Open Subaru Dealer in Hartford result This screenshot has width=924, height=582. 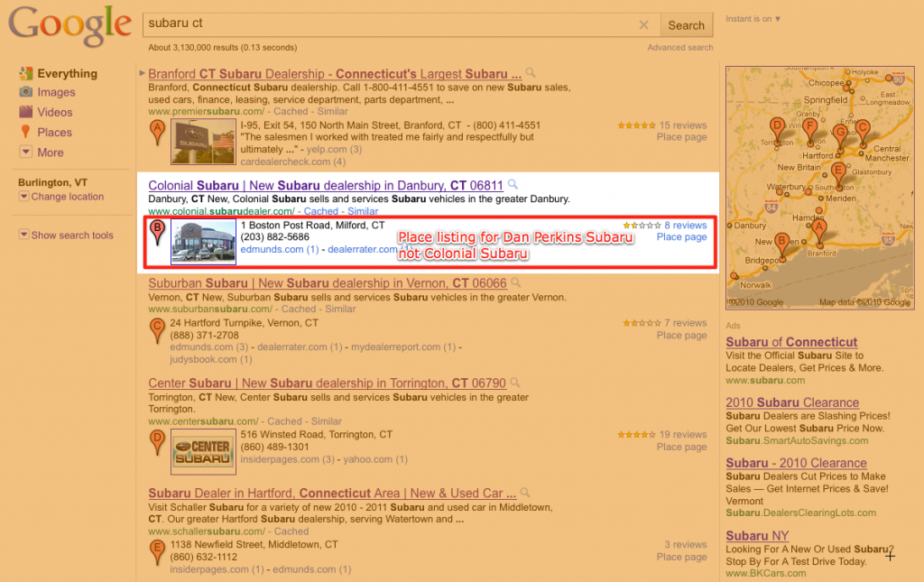click(332, 494)
